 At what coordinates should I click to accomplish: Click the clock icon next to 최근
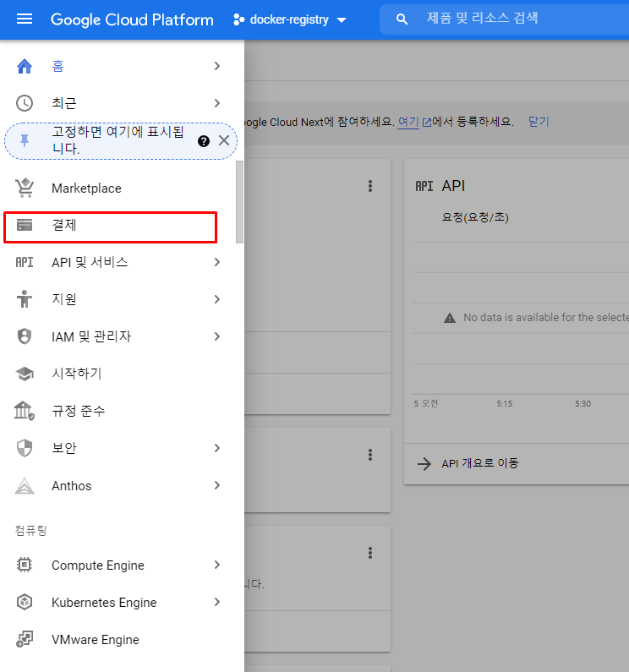coord(25,103)
